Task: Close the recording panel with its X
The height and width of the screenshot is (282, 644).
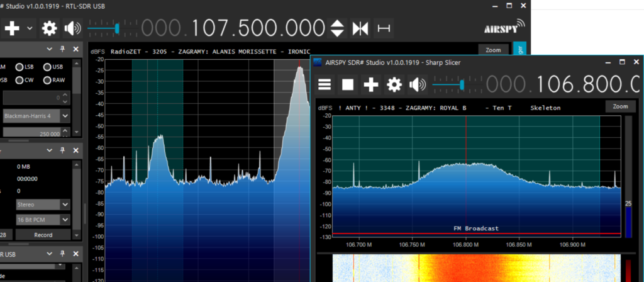Action: click(x=76, y=151)
